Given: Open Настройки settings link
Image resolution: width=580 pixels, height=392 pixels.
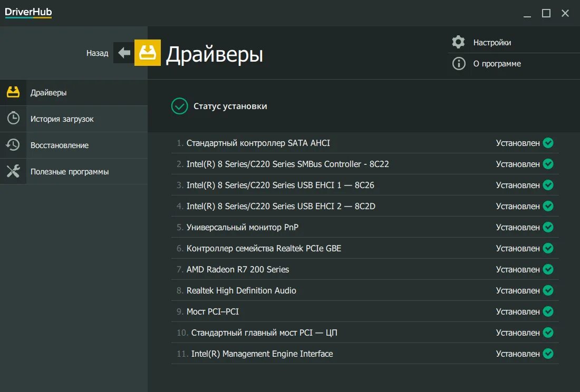Looking at the screenshot, I should pos(492,43).
